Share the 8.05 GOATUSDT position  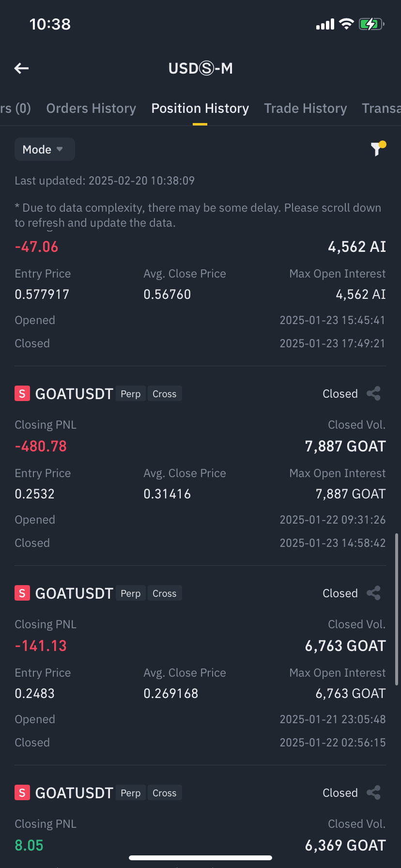tap(373, 792)
